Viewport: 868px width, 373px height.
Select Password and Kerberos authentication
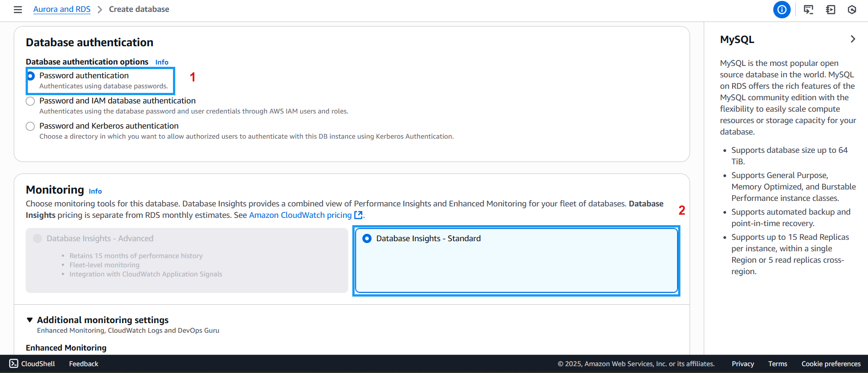point(30,126)
